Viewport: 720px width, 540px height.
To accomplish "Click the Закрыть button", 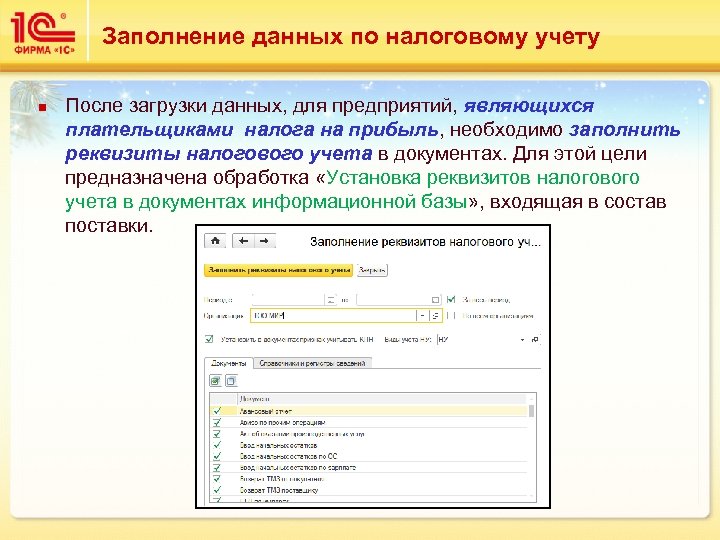I will (x=372, y=270).
